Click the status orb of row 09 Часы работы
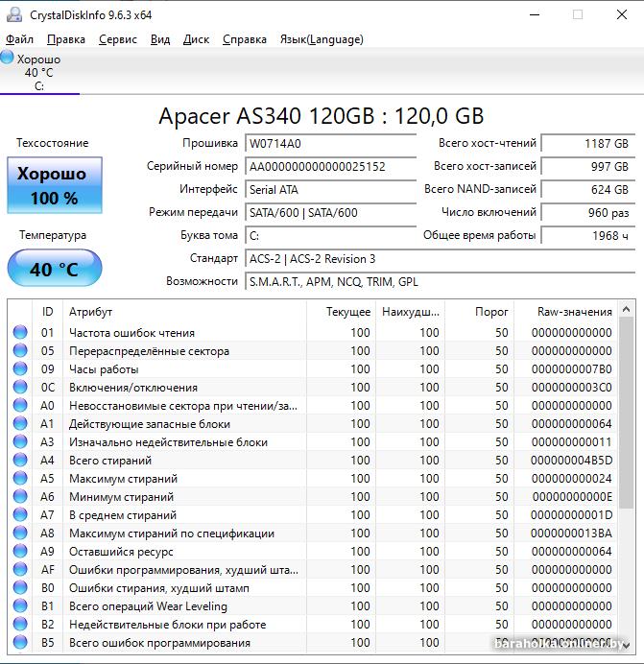This screenshot has width=644, height=664. tap(20, 368)
